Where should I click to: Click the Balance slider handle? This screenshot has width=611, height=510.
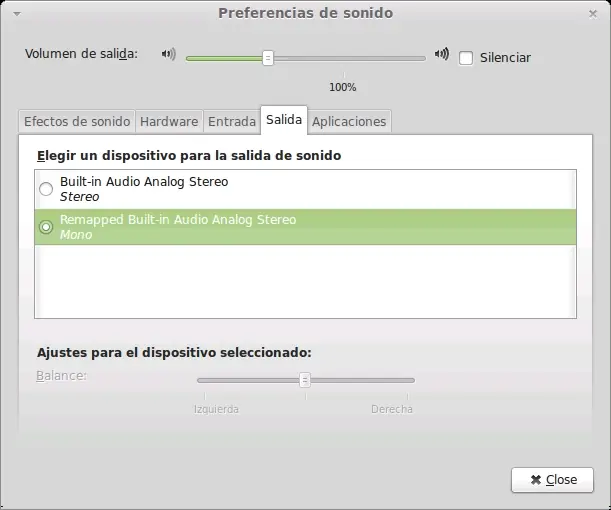click(305, 380)
